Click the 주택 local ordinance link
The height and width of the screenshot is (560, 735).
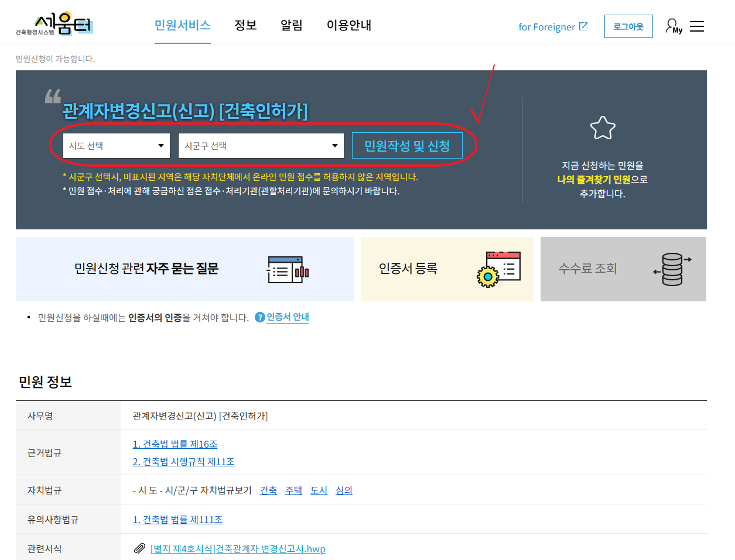click(293, 490)
